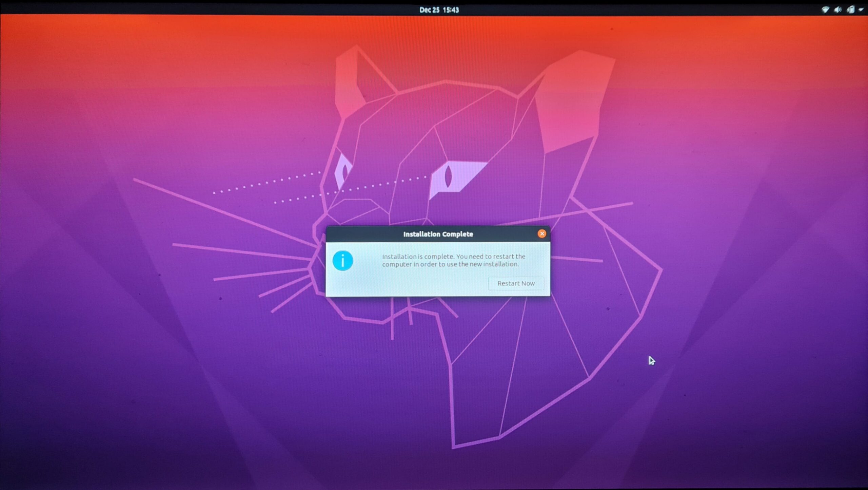Viewport: 868px width, 490px height.
Task: Expand the system menu arrow
Action: click(861, 10)
